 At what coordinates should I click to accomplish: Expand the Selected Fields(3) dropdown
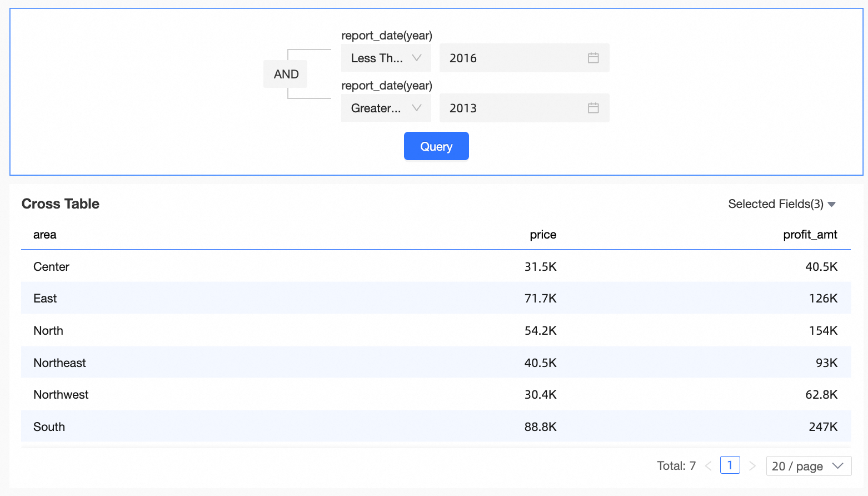[x=781, y=204]
